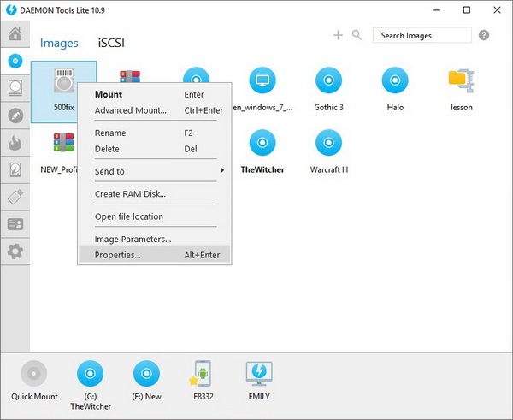The width and height of the screenshot is (513, 420).
Task: Choose Delete from the context menu
Action: (x=155, y=149)
